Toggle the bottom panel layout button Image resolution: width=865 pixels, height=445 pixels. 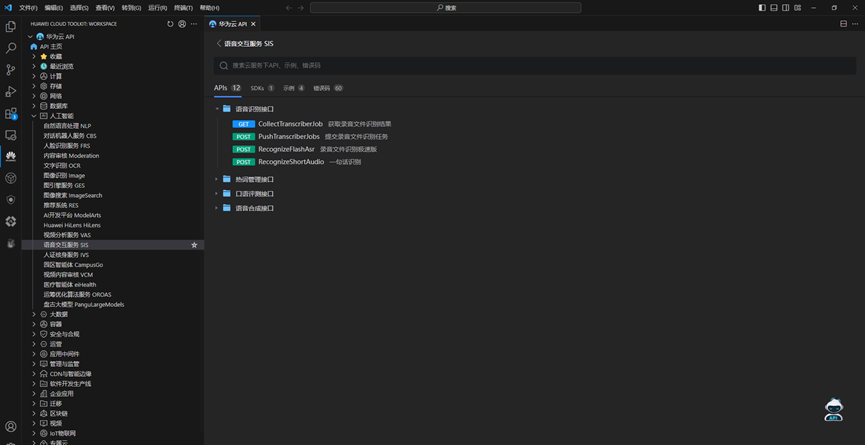pyautogui.click(x=774, y=8)
